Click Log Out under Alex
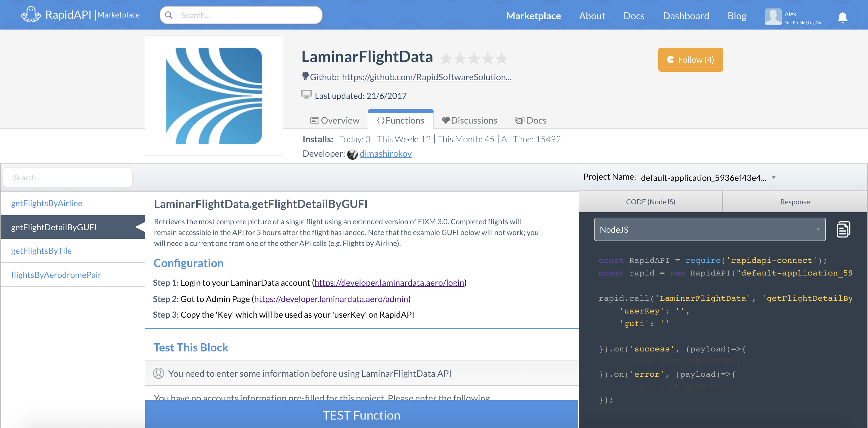This screenshot has width=868, height=428. pos(815,23)
